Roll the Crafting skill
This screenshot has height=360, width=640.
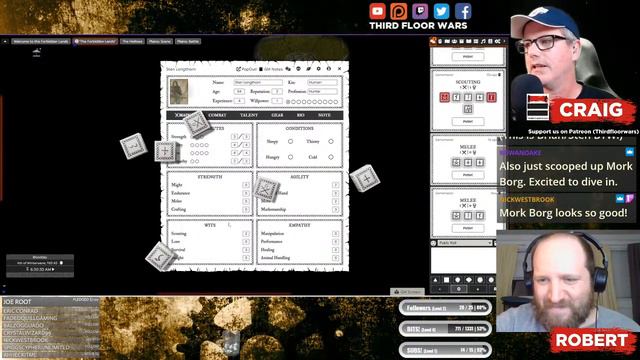coord(178,209)
